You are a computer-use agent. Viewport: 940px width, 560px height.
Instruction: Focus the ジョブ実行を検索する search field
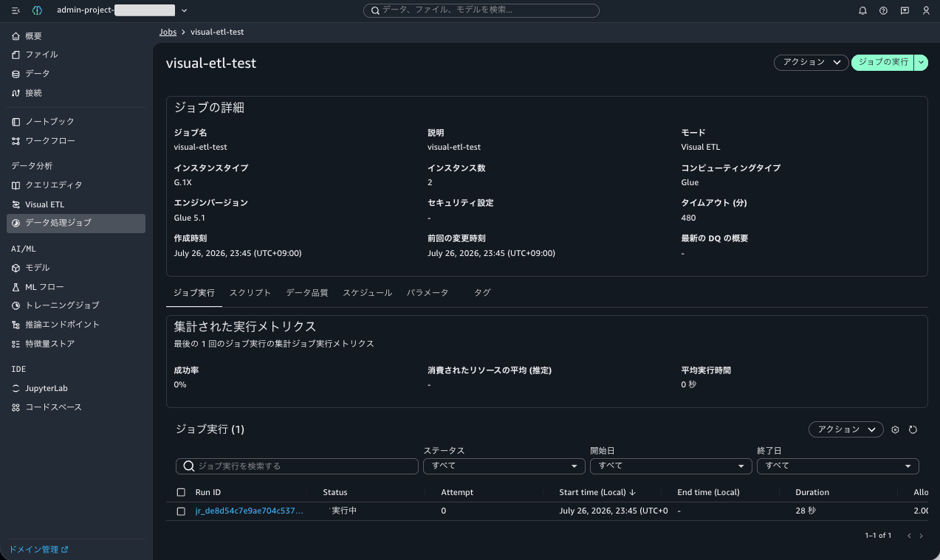point(297,466)
